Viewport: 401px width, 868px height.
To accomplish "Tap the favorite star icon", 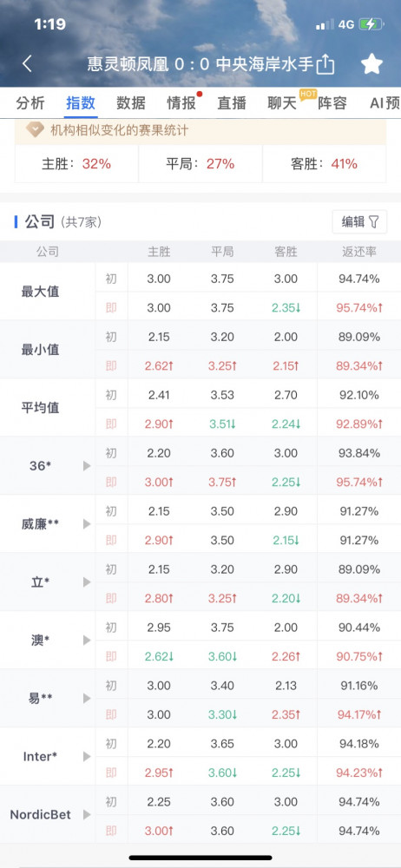I will tap(371, 64).
